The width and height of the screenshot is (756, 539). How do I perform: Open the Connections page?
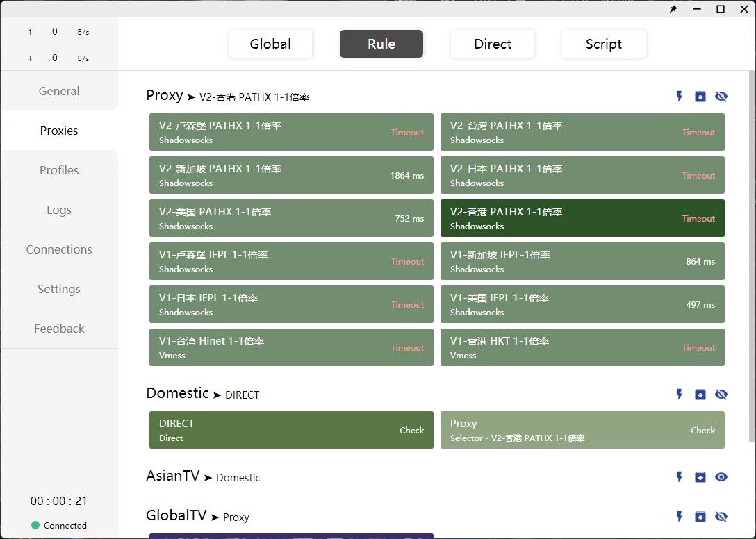coord(59,249)
